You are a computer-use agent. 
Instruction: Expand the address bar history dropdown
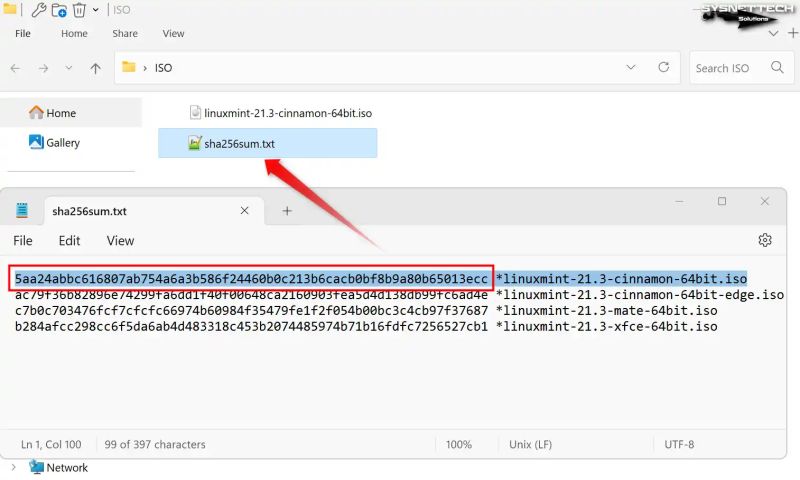pos(631,67)
